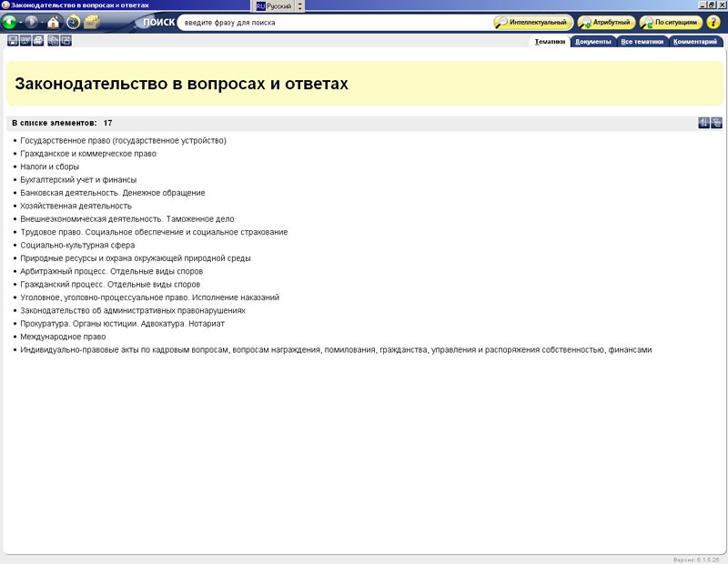Screen dimensions: 728x564
Task: Sort the list with the sort icon
Action: 703,123
